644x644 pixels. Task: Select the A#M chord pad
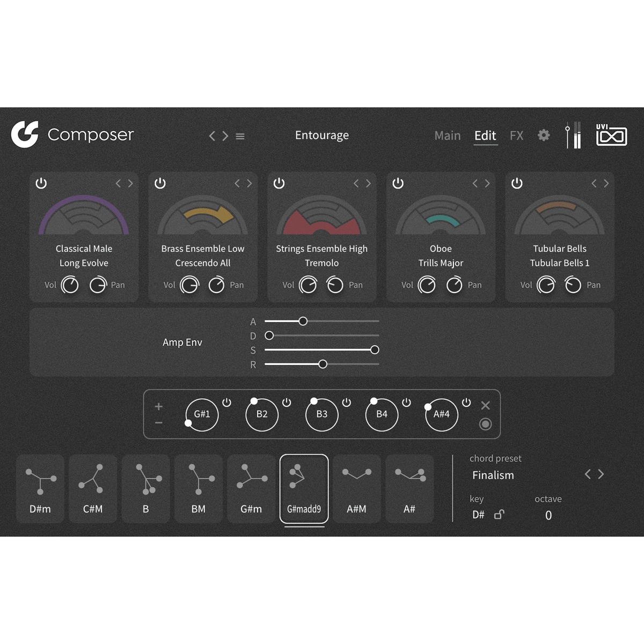click(x=356, y=488)
